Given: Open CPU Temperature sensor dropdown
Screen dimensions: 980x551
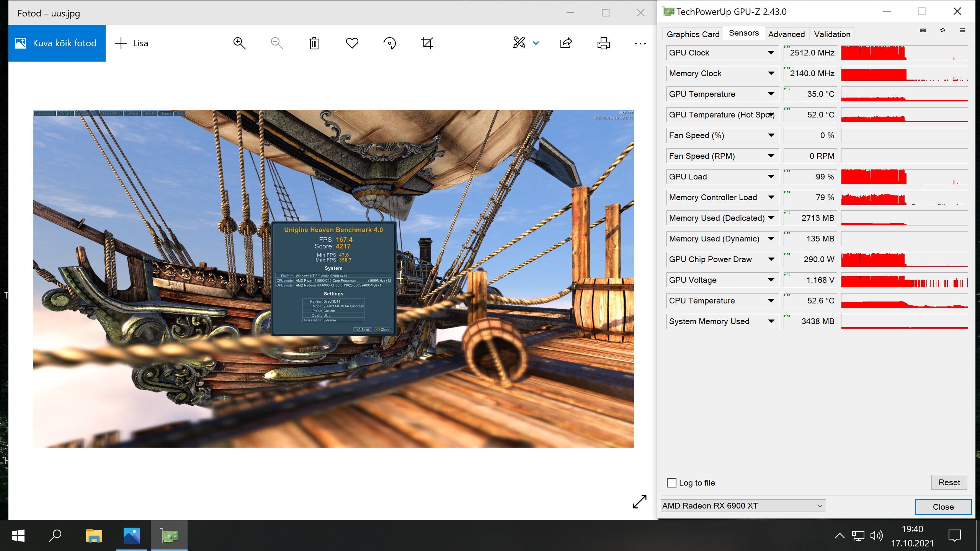Looking at the screenshot, I should (771, 301).
